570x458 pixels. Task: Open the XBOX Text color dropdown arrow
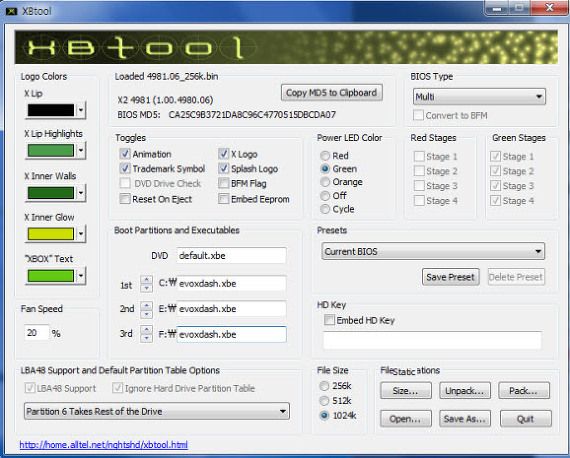(x=81, y=276)
